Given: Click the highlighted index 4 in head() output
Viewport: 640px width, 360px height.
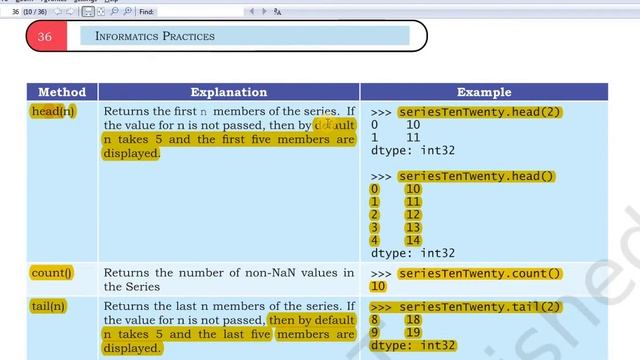Looking at the screenshot, I should (374, 240).
